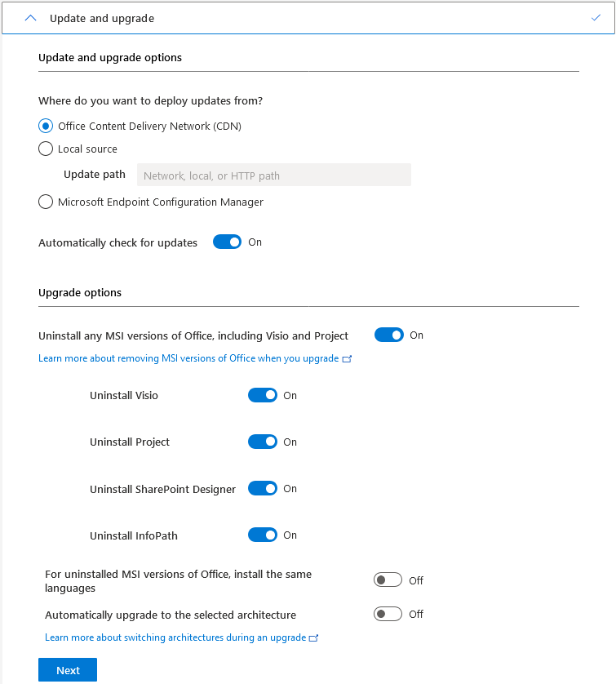Open Learn more about removing MSI versions link
The image size is (616, 684).
coord(188,358)
